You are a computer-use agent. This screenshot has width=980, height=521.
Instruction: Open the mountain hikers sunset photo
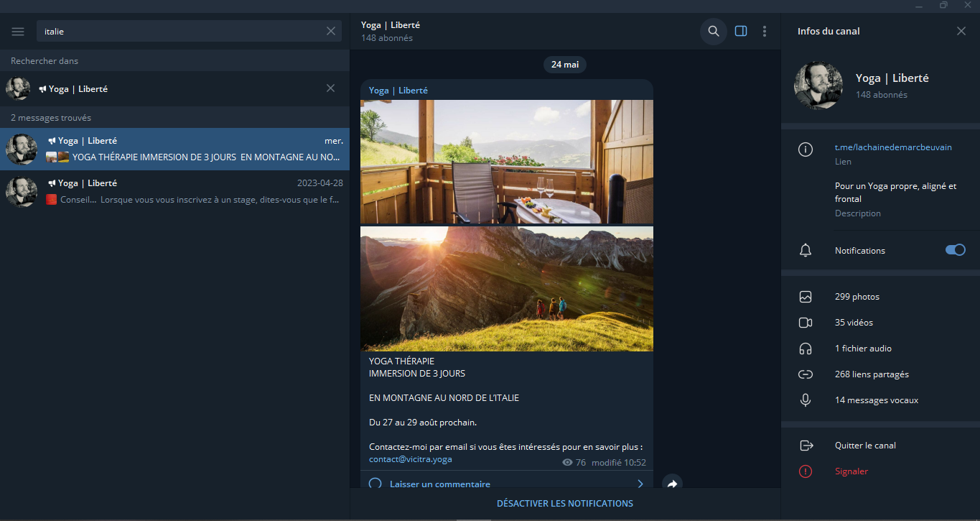click(506, 289)
